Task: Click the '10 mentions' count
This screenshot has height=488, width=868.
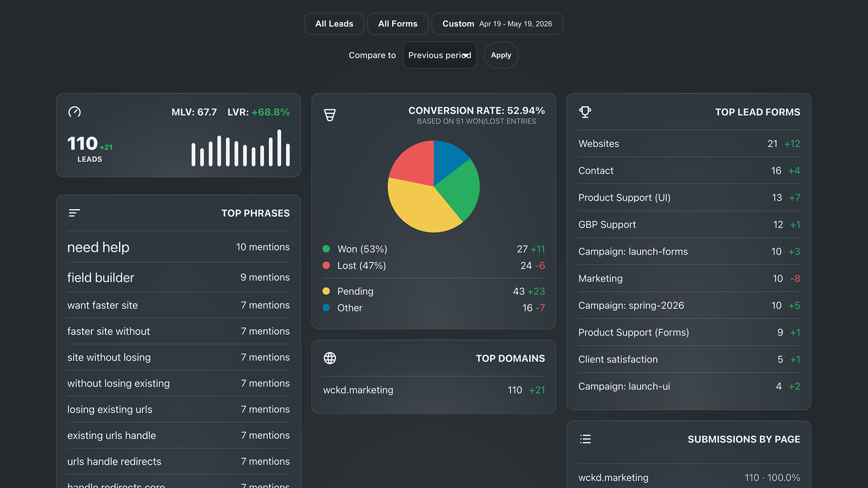Action: 263,247
